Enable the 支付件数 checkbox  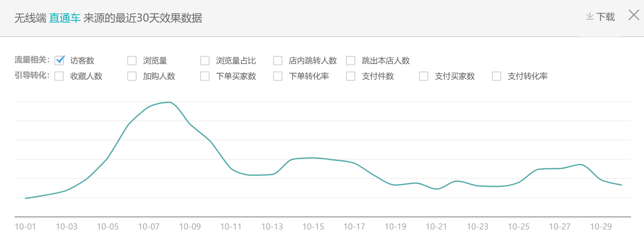click(x=351, y=76)
